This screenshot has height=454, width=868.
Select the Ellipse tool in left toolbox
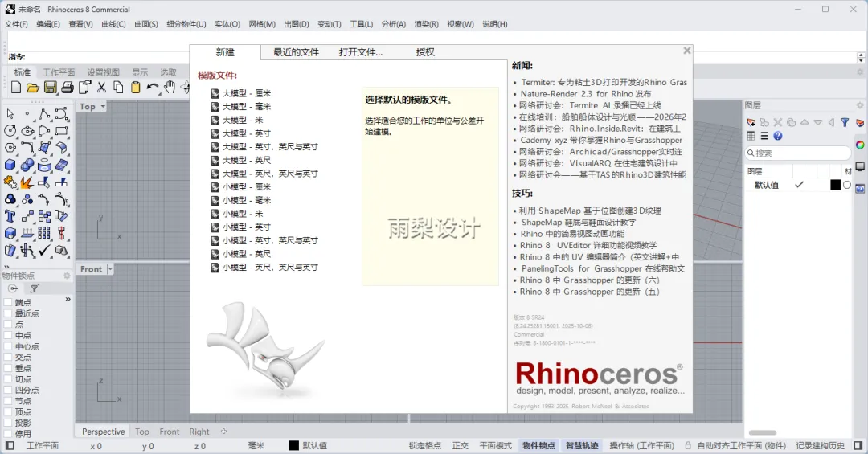[x=27, y=131]
